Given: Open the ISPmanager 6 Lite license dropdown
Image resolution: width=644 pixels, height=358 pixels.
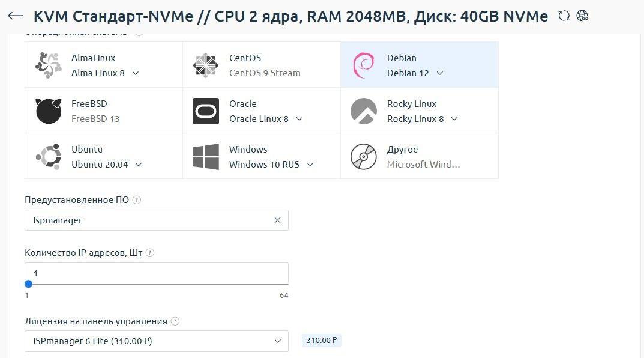Looking at the screenshot, I should point(156,341).
